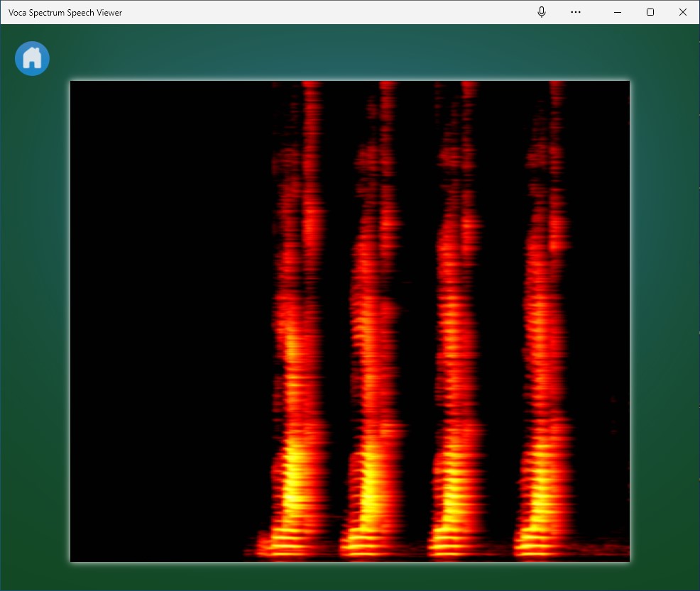Close the Voca Spectrum Speech Viewer window
700x591 pixels.
click(682, 12)
